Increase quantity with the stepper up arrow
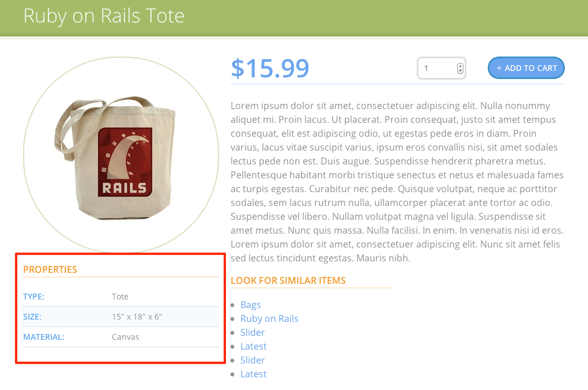This screenshot has height=390, width=588. [x=460, y=66]
